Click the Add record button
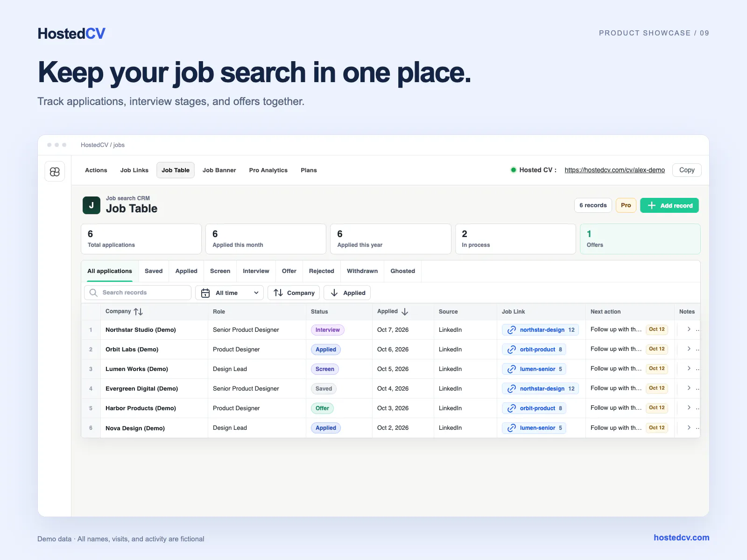The width and height of the screenshot is (747, 560). point(669,205)
